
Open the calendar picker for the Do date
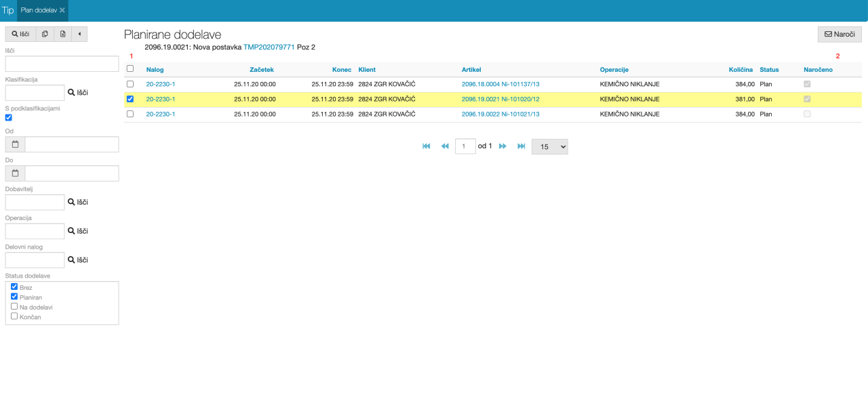pyautogui.click(x=15, y=173)
